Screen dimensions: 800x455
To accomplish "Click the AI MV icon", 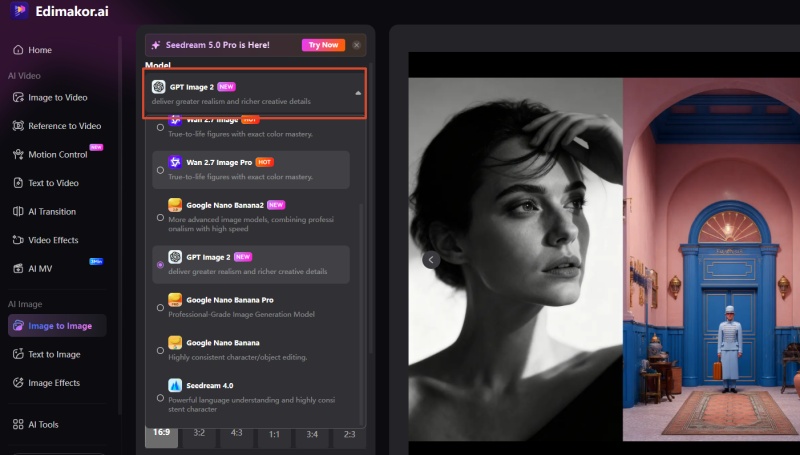I will [x=18, y=269].
